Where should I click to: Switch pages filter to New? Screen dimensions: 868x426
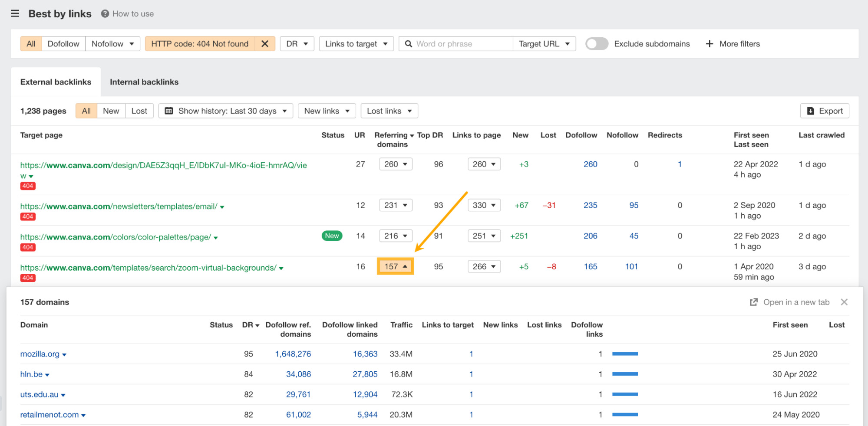pos(111,111)
